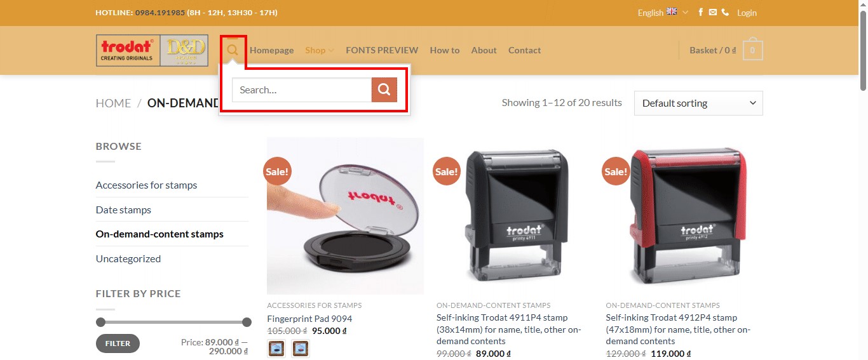Expand the Shop menu dropdown

[319, 50]
